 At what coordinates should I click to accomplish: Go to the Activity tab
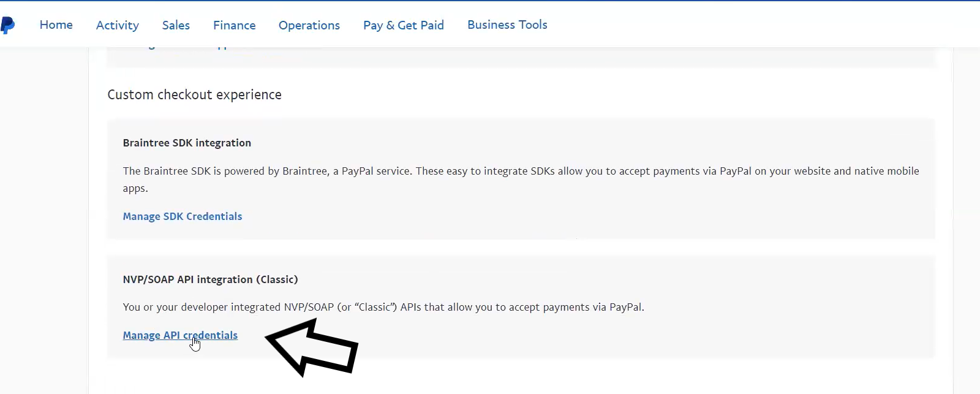(x=118, y=25)
